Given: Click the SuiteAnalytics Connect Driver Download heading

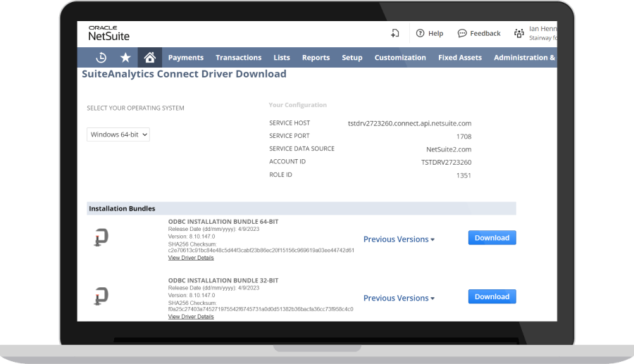Looking at the screenshot, I should pos(184,74).
